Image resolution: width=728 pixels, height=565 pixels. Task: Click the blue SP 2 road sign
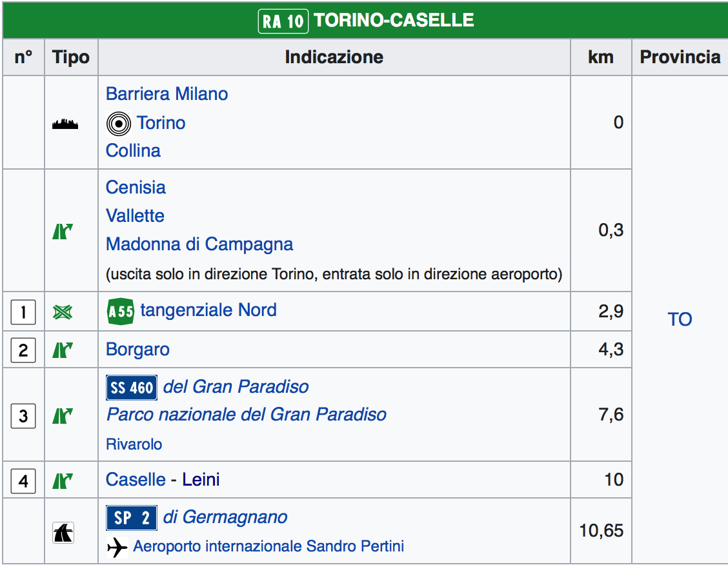click(x=132, y=518)
